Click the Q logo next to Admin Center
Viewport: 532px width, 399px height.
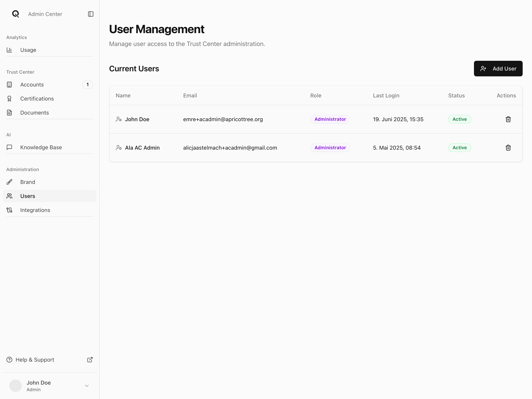coord(15,14)
